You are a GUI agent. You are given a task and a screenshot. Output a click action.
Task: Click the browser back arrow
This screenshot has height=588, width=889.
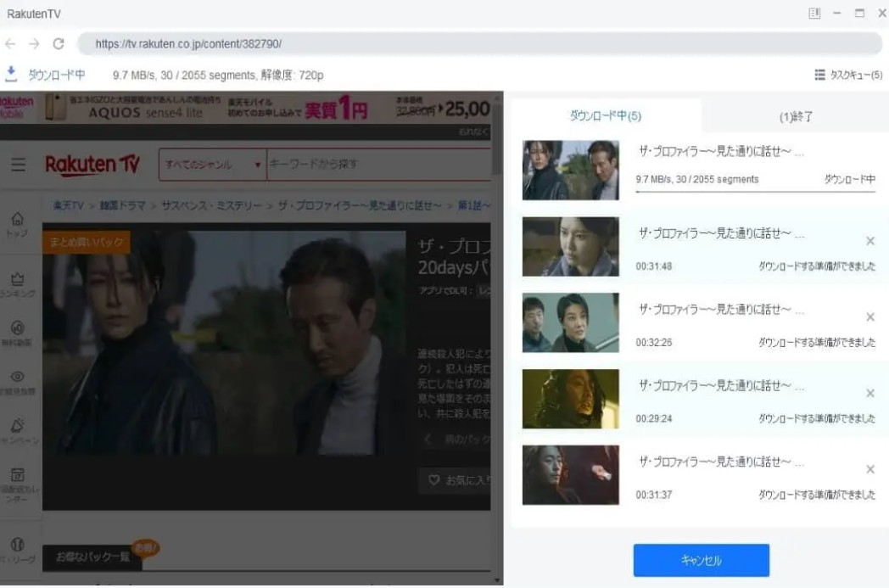(10, 43)
